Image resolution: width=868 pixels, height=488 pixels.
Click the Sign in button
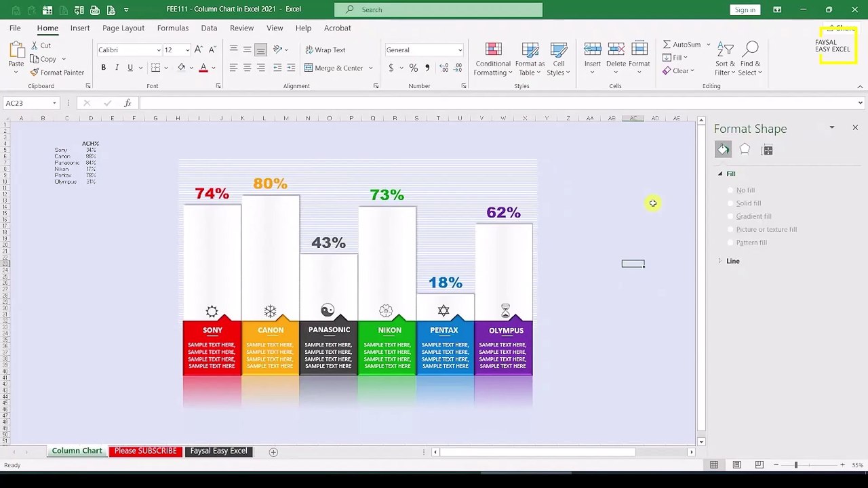coord(745,9)
